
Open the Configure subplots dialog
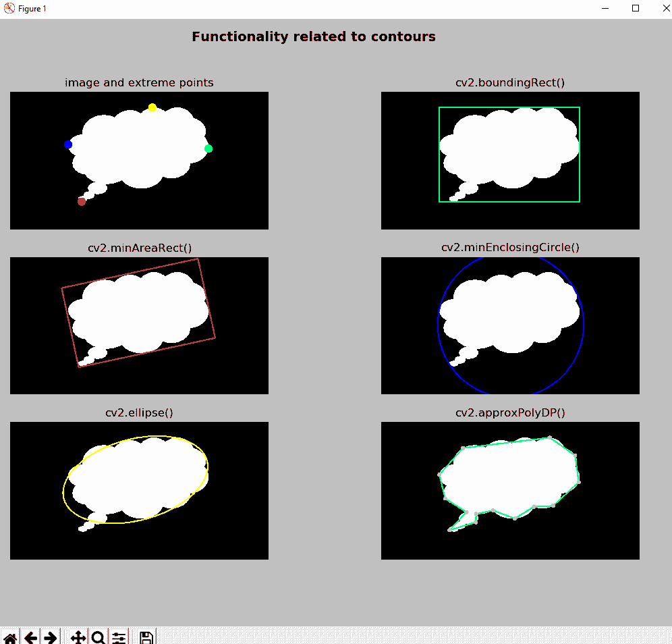coord(119,637)
